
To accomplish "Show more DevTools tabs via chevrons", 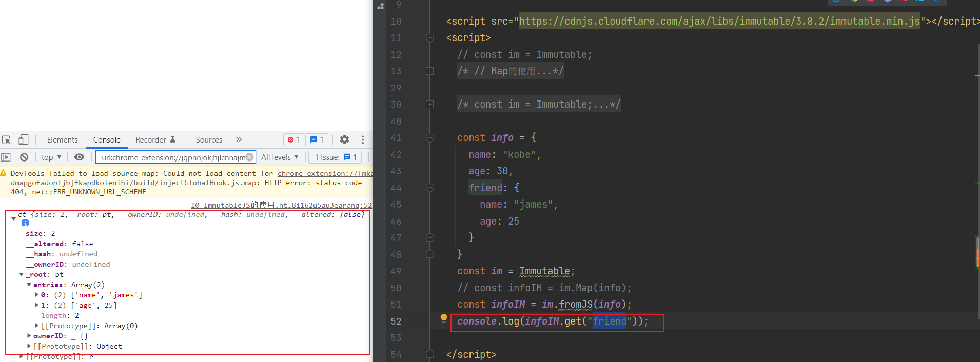I will pos(239,139).
